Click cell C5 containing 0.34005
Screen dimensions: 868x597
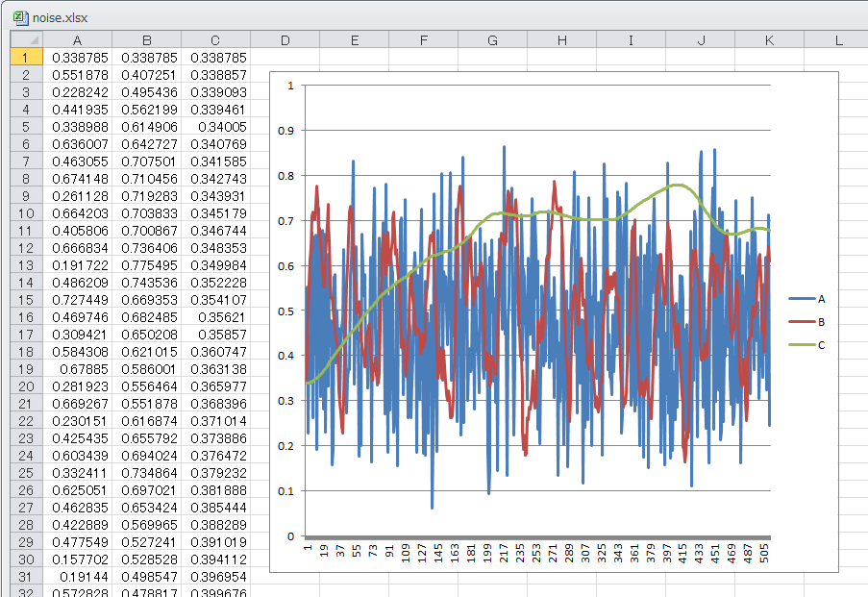click(x=215, y=127)
